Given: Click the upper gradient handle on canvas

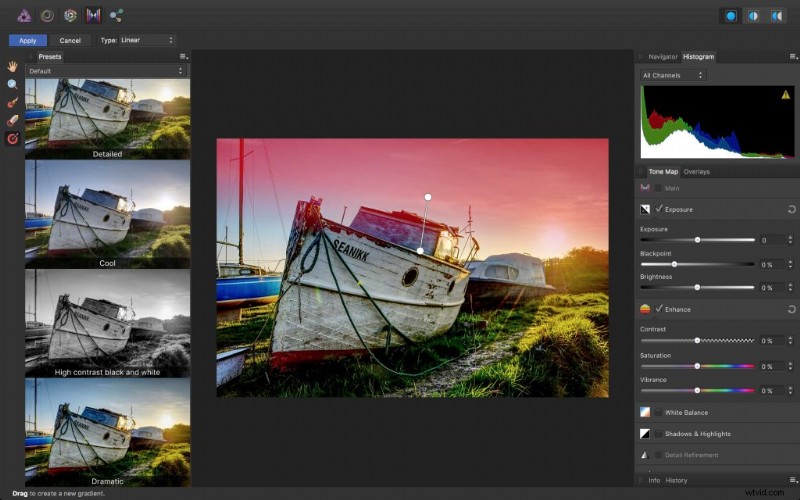Looking at the screenshot, I should pos(428,197).
